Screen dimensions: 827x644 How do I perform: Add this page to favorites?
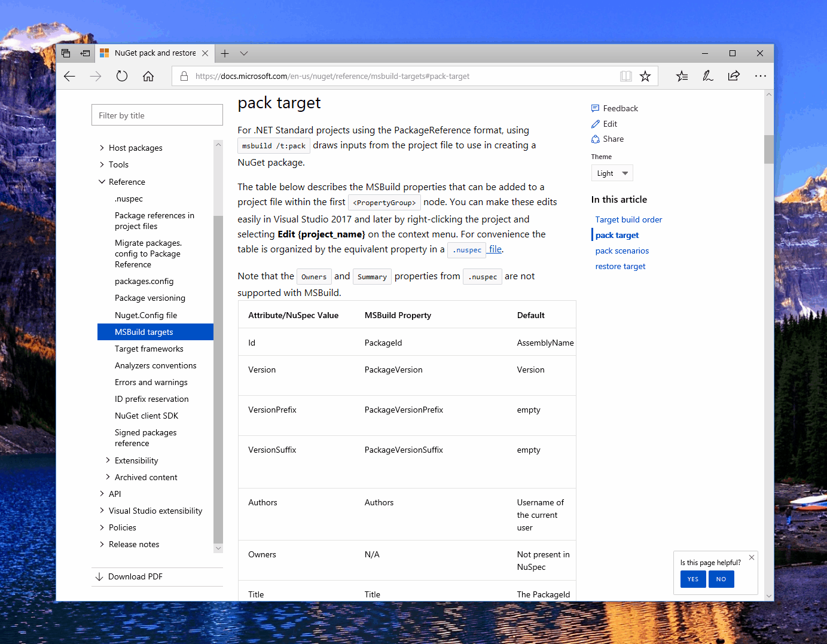click(x=645, y=76)
